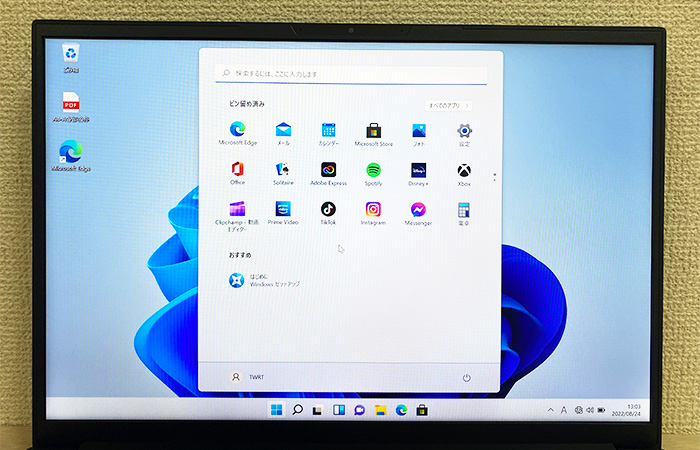The width and height of the screenshot is (700, 450).
Task: Open the Windows セットアップ recommended item
Action: (265, 280)
